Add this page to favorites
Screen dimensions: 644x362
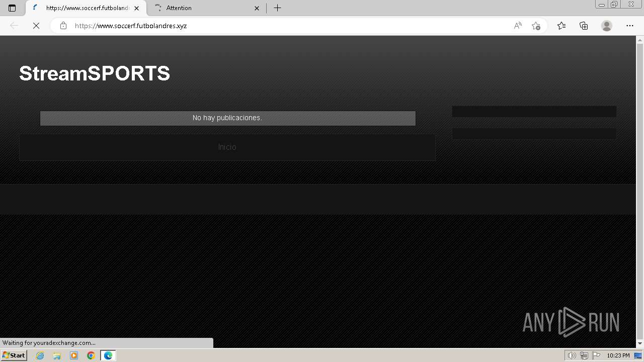pyautogui.click(x=536, y=26)
